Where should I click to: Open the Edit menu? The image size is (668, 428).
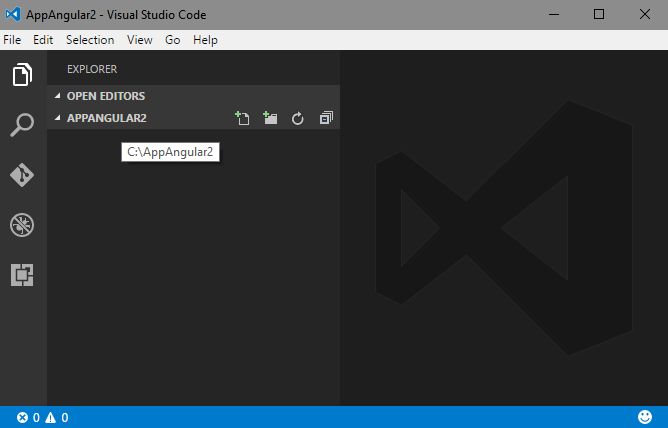click(x=43, y=40)
